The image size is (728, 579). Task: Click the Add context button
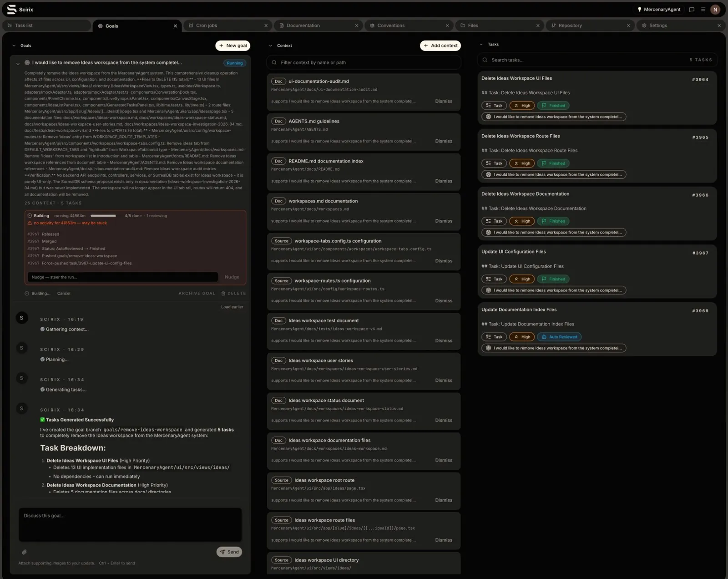tap(440, 46)
